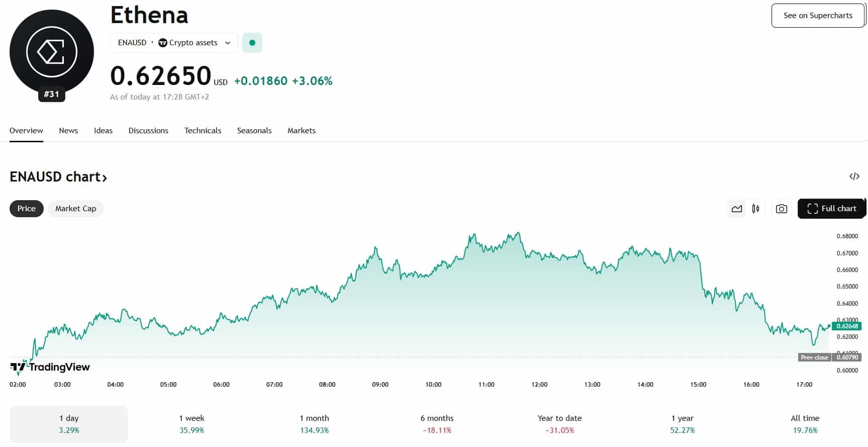Select the 6 months time range
Viewport: 868px width, 447px height.
pyautogui.click(x=437, y=424)
